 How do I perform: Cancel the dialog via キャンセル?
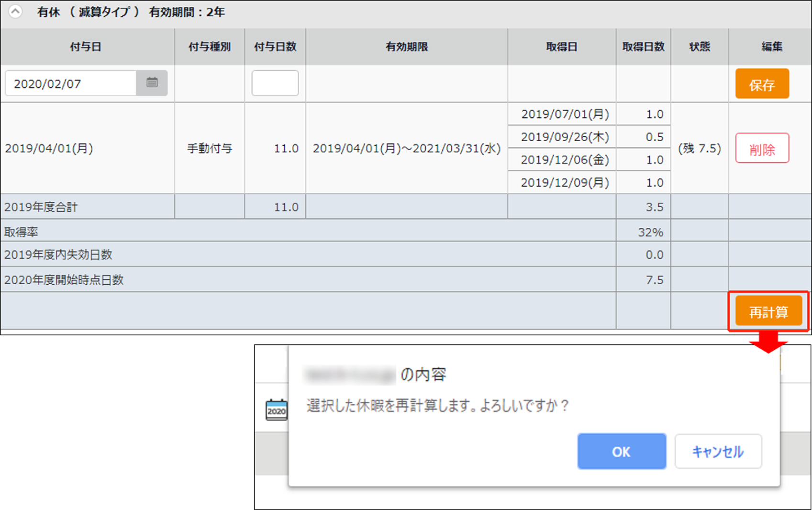(718, 451)
